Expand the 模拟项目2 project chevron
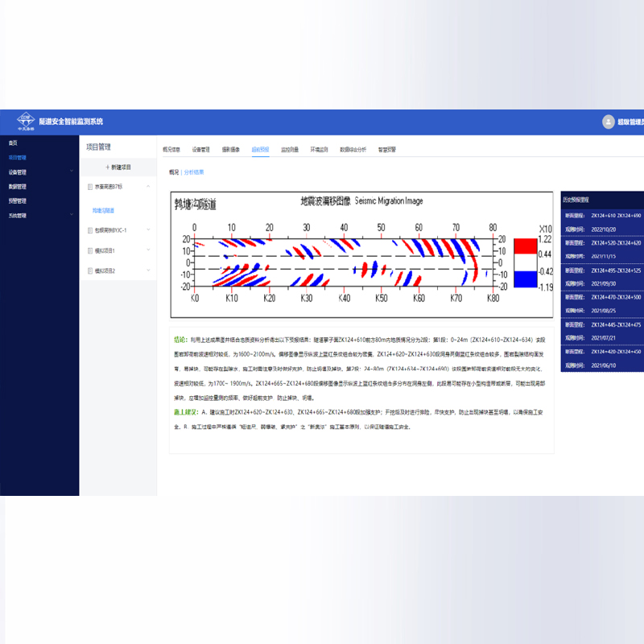The width and height of the screenshot is (644, 644). click(x=148, y=270)
